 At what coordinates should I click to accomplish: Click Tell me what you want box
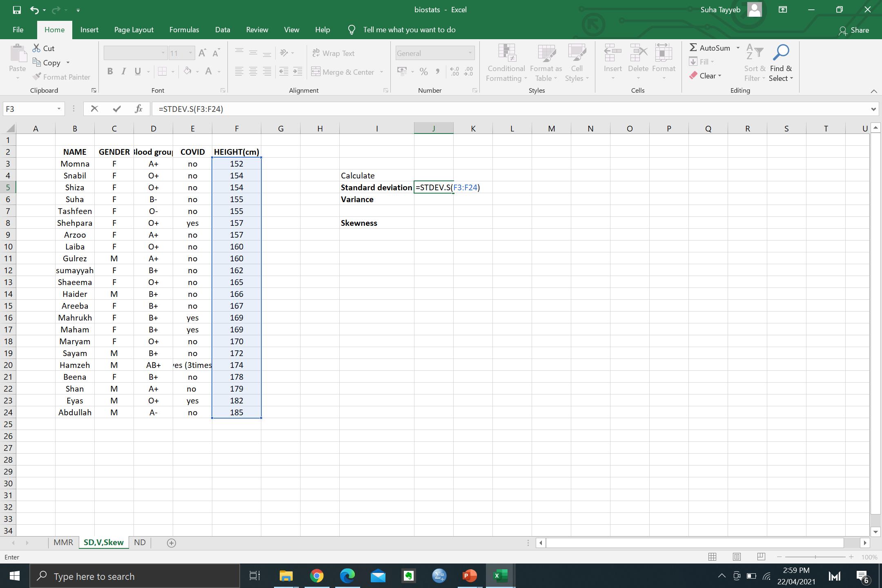(409, 30)
